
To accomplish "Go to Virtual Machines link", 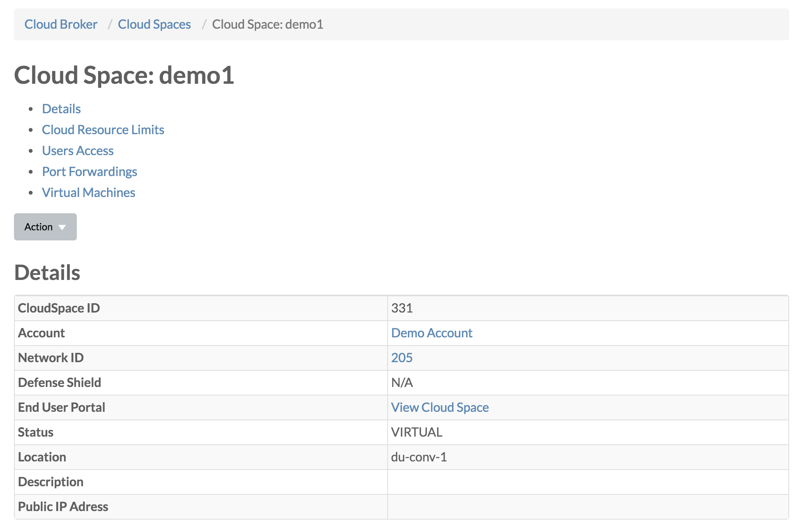I will 88,193.
